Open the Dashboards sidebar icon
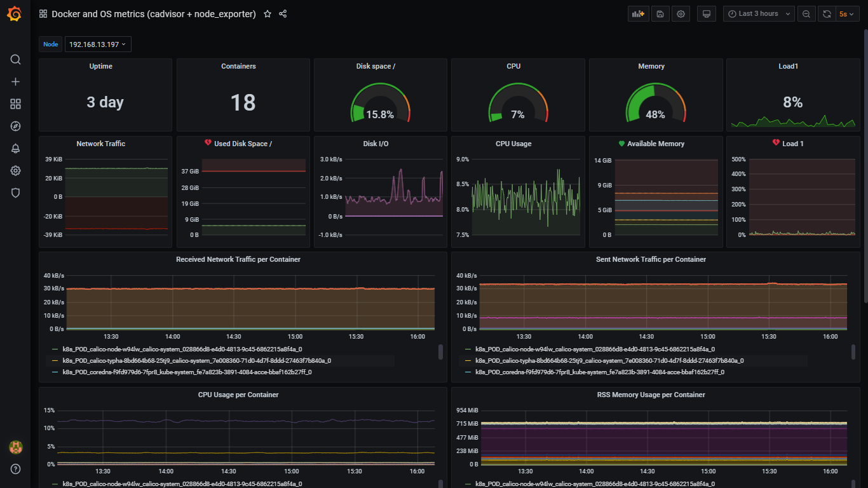The height and width of the screenshot is (488, 868). (15, 104)
